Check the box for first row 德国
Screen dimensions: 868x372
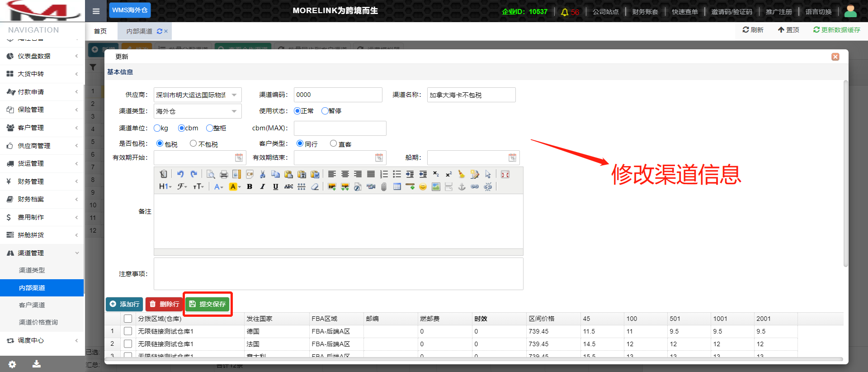[x=128, y=331]
